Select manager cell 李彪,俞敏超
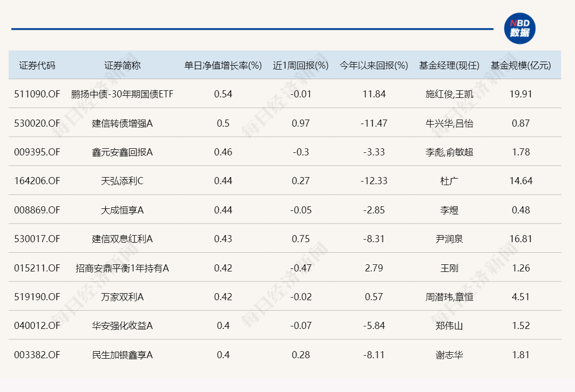 pos(449,152)
